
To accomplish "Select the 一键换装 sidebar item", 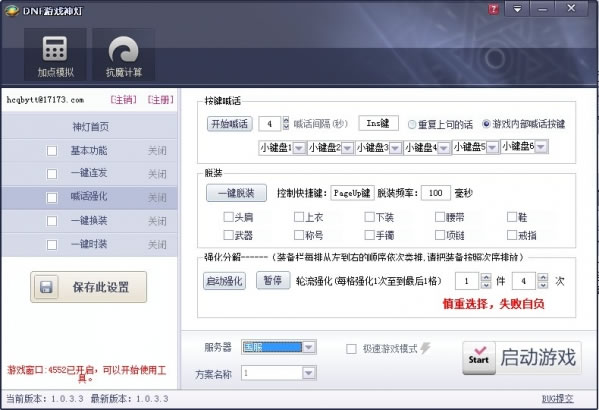I will (x=89, y=221).
